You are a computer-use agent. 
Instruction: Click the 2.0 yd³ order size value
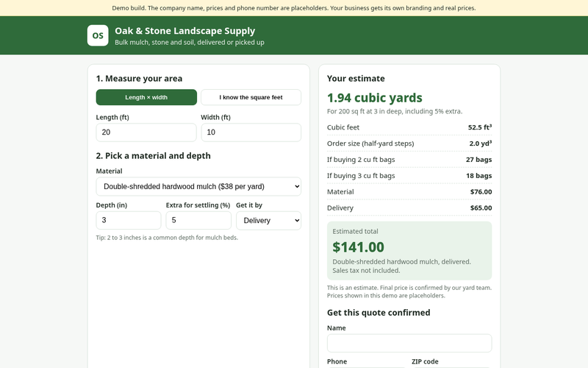pyautogui.click(x=481, y=144)
